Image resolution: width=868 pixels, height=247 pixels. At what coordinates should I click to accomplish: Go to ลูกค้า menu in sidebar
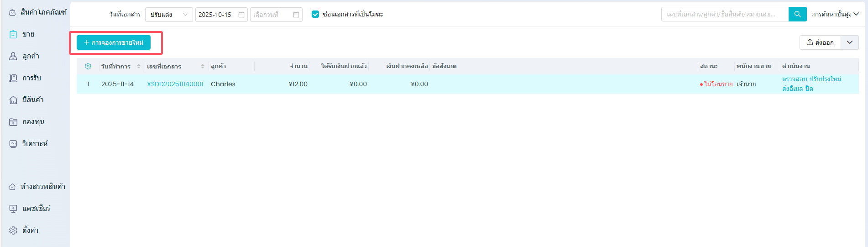pyautogui.click(x=30, y=56)
